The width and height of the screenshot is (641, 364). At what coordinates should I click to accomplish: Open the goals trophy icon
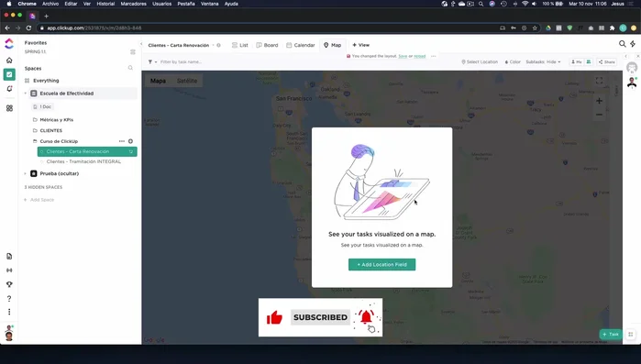[9, 284]
